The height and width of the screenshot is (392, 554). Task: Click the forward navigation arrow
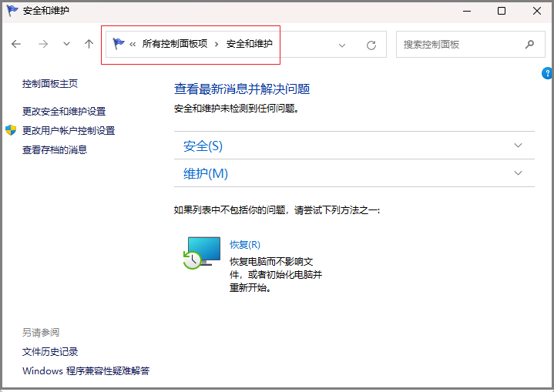[43, 44]
